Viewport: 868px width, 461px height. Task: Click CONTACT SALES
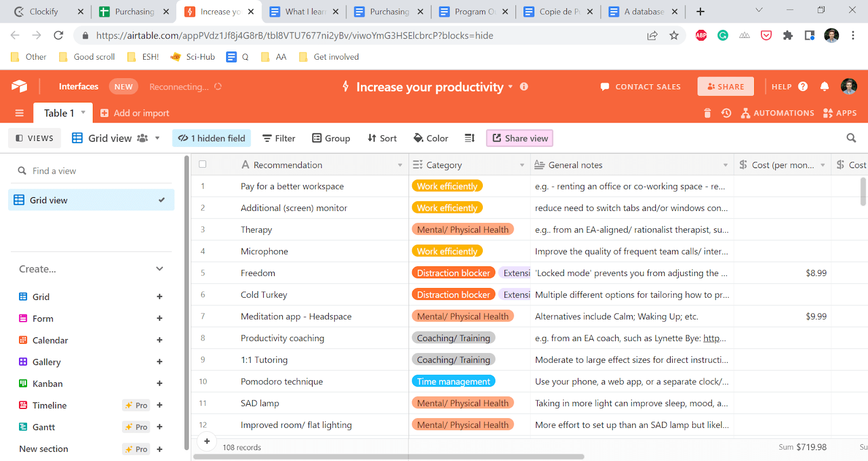[641, 86]
